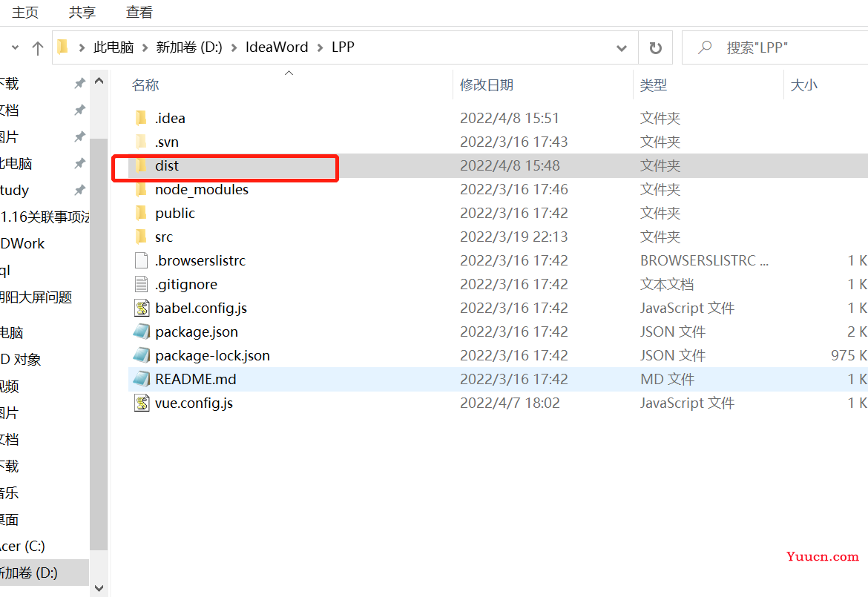Click the public folder name
This screenshot has width=868, height=597.
click(x=175, y=213)
